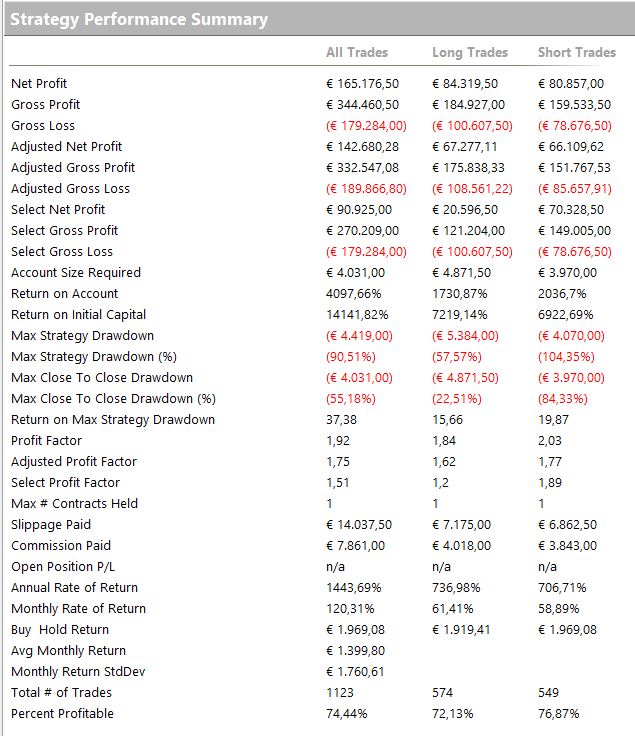Click the All Trades Net Profit value

tap(362, 84)
